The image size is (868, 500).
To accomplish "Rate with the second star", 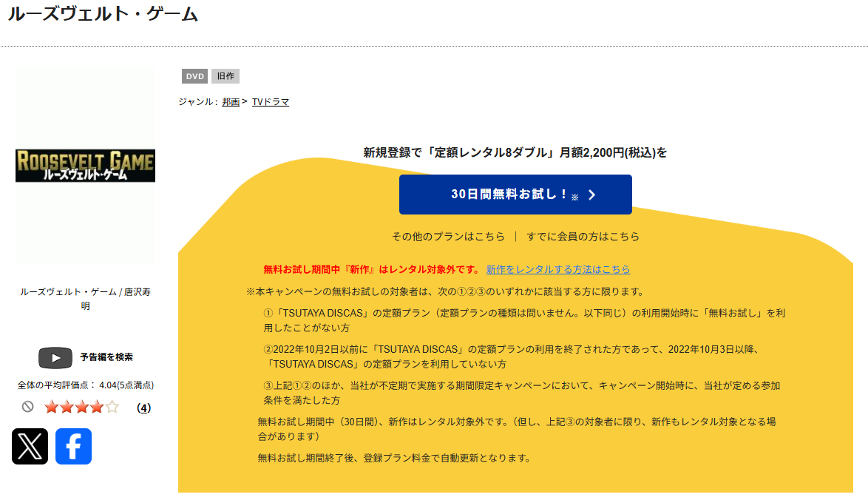I will point(67,408).
